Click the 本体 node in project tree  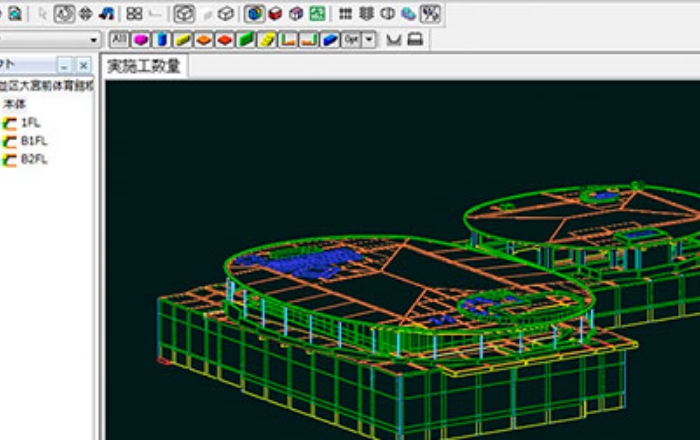coord(15,104)
